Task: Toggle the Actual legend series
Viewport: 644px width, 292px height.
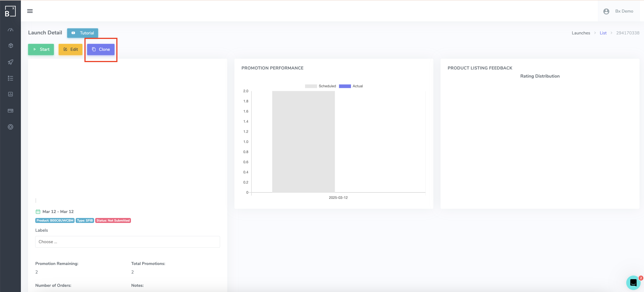Action: (351, 86)
